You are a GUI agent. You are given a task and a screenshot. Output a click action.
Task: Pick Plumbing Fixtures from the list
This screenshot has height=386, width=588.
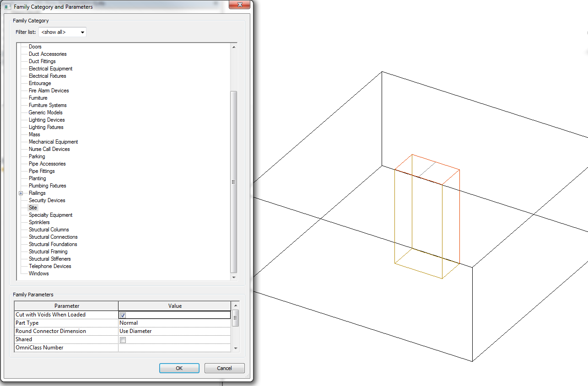pos(48,186)
